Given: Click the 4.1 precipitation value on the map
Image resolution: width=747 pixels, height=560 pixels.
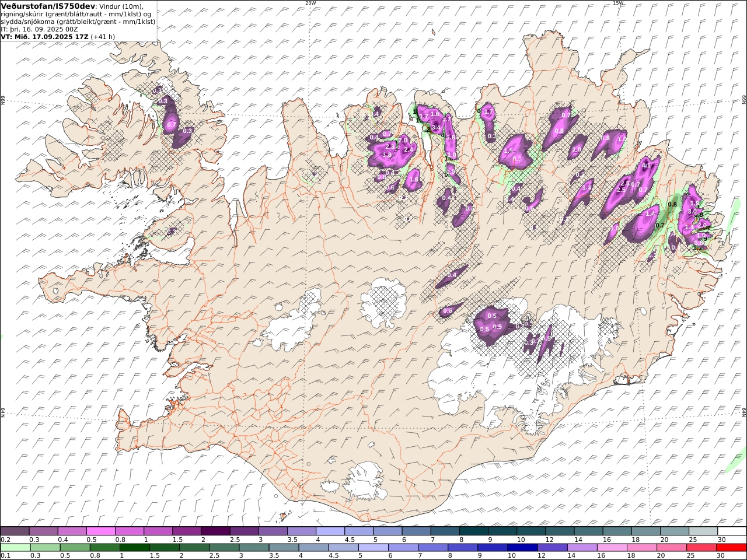Looking at the screenshot, I should point(646,166).
